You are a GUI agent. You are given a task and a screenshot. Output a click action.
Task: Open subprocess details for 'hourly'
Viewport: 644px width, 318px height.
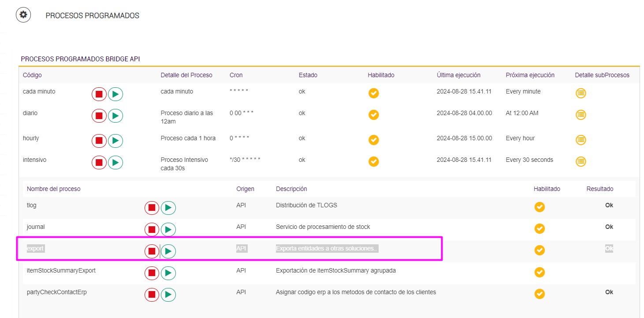(581, 140)
